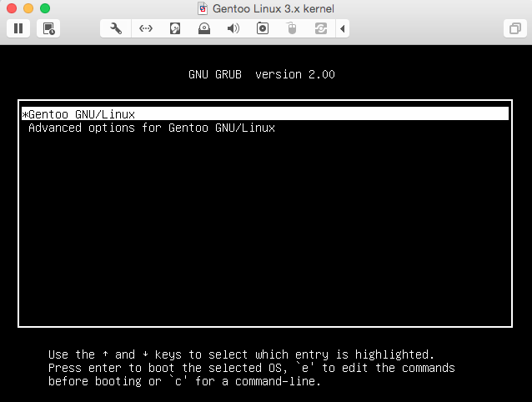
Task: Click the sharing sync icon
Action: (x=321, y=28)
